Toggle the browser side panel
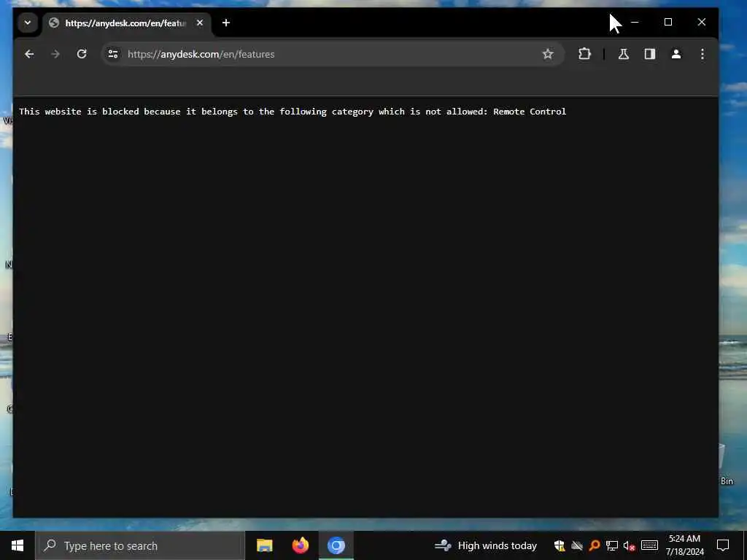Image resolution: width=747 pixels, height=560 pixels. click(x=650, y=54)
